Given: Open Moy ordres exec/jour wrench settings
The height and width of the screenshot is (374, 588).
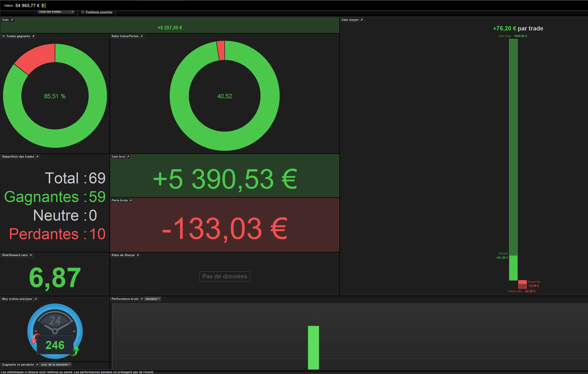Looking at the screenshot, I should coord(36,299).
